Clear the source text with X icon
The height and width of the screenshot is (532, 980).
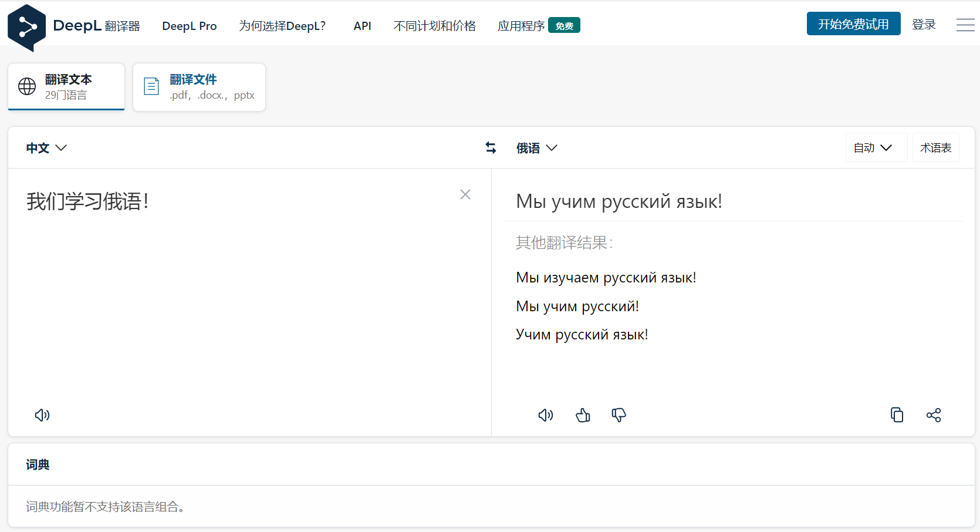click(465, 194)
